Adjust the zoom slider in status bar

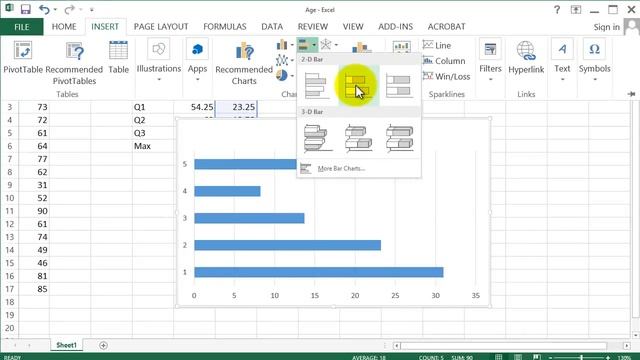[x=581, y=357]
